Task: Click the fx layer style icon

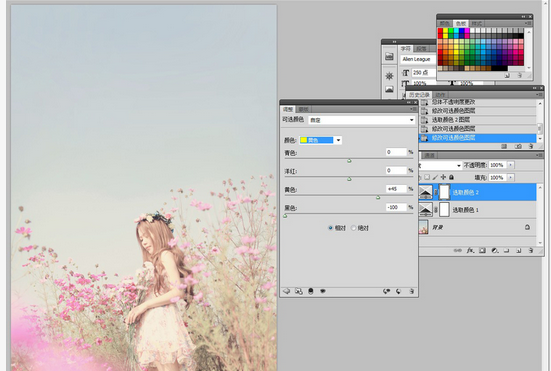Action: 470,250
